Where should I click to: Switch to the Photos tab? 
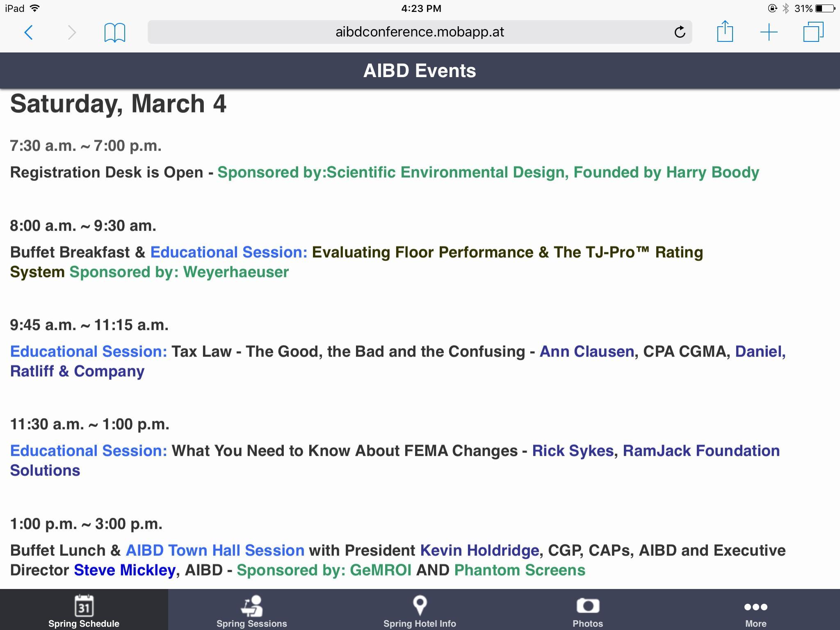tap(588, 611)
